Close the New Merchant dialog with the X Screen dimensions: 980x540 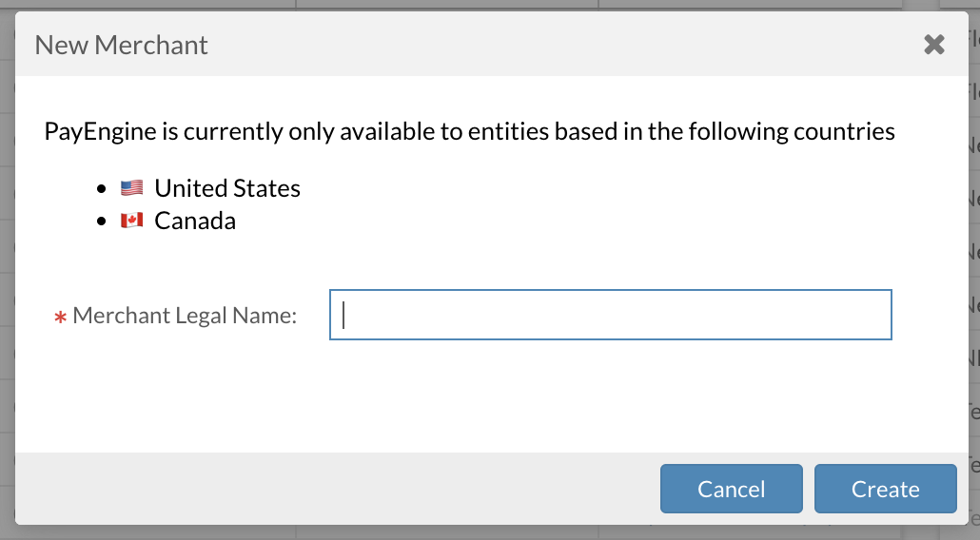[933, 45]
